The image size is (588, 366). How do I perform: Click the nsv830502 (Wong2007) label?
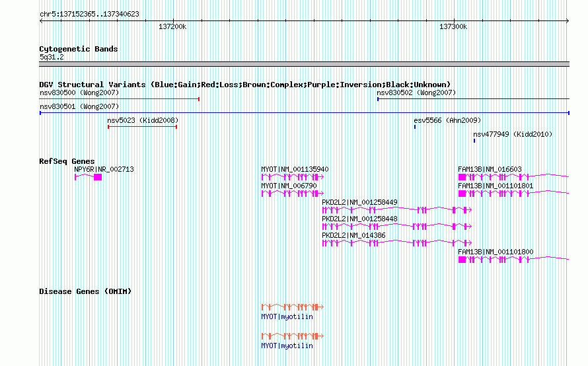(x=416, y=92)
